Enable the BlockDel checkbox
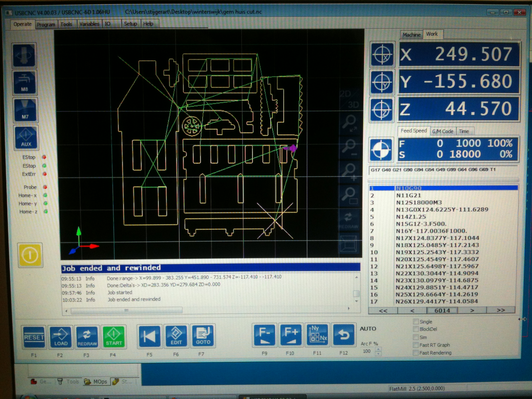532x399 pixels. pyautogui.click(x=416, y=329)
